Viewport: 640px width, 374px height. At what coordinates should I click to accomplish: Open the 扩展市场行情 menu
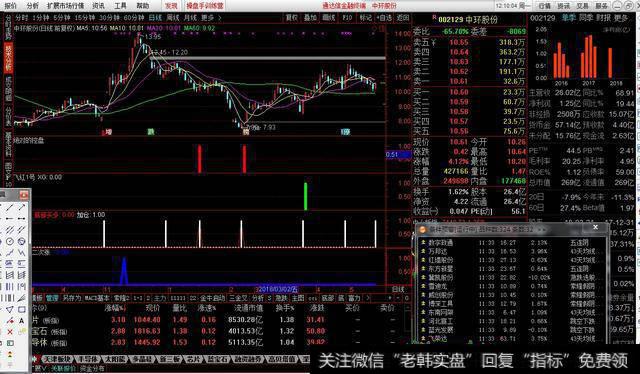(x=65, y=6)
